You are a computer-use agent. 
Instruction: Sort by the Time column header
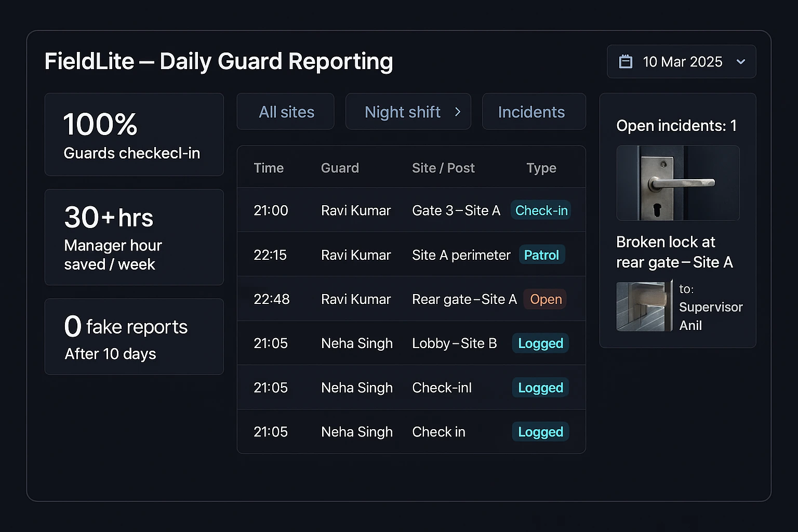pyautogui.click(x=269, y=168)
